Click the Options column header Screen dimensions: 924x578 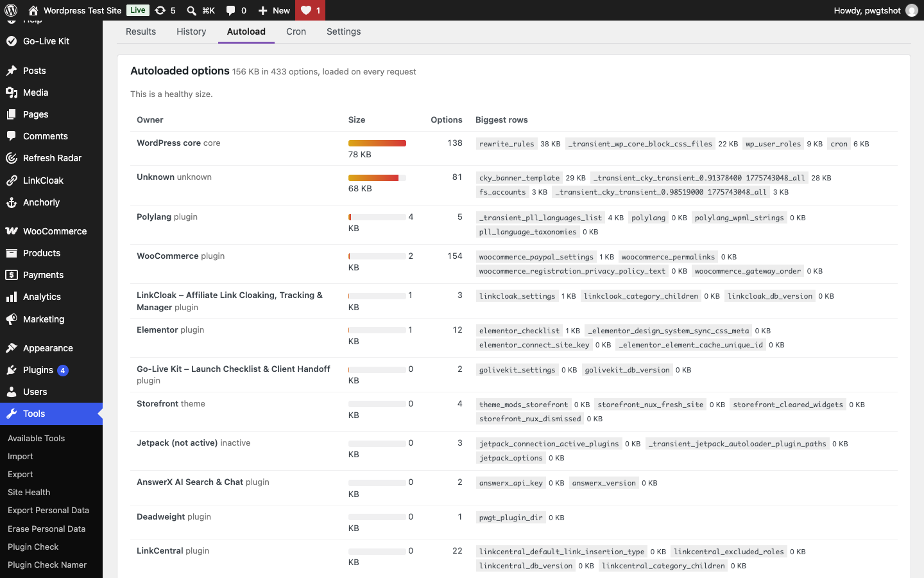pyautogui.click(x=447, y=119)
